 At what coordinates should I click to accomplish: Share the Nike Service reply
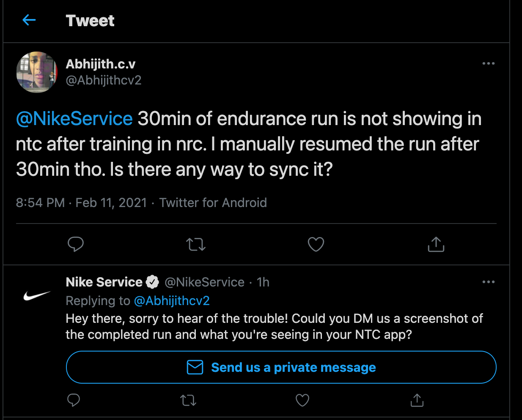click(417, 400)
